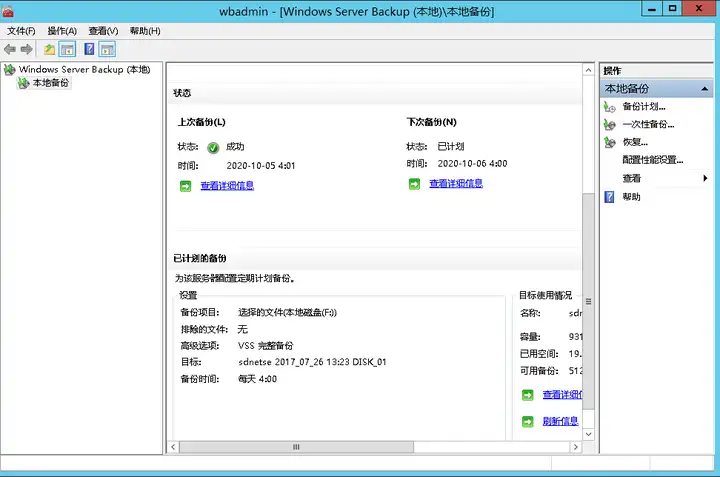Click vertical scrollbar up arrow

pos(588,70)
